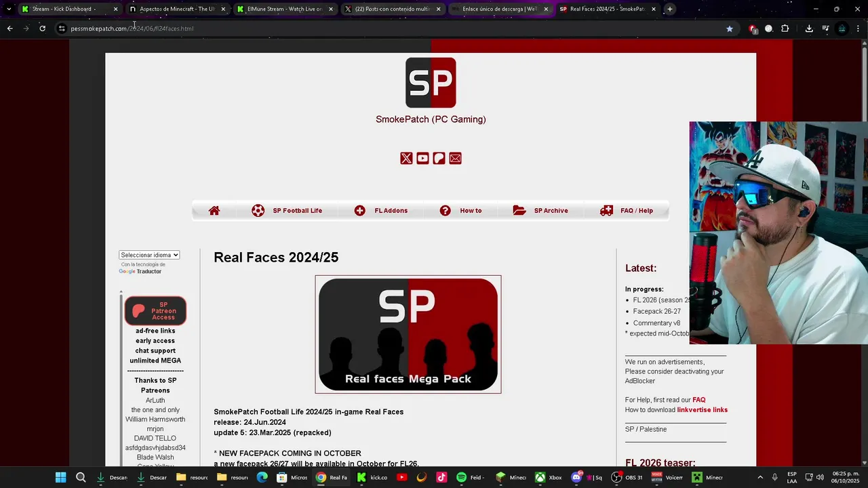The height and width of the screenshot is (488, 868).
Task: Open microphone icon in system tray
Action: (774, 477)
